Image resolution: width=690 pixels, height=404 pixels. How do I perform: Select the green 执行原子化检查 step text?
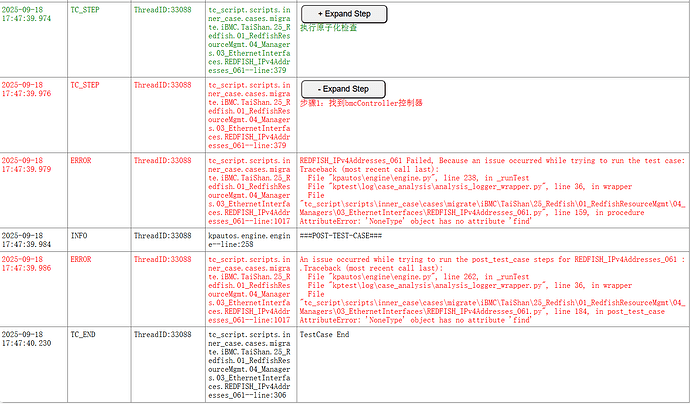pos(328,27)
